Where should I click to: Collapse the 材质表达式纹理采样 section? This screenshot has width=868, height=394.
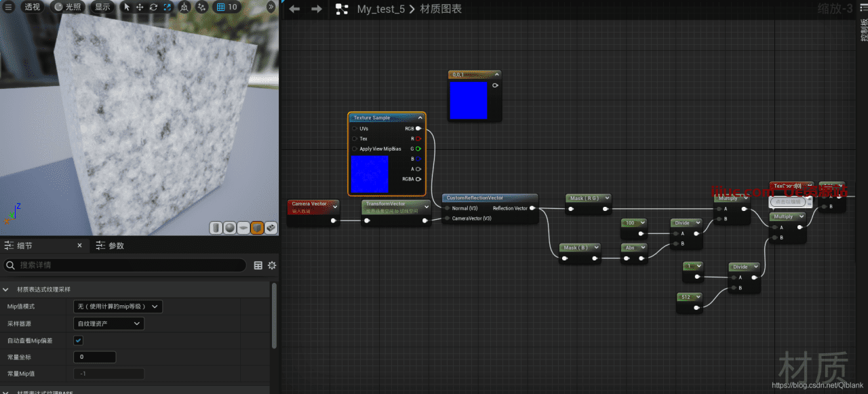tap(7, 290)
